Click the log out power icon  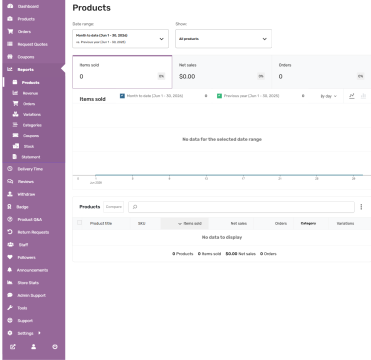[55, 347]
